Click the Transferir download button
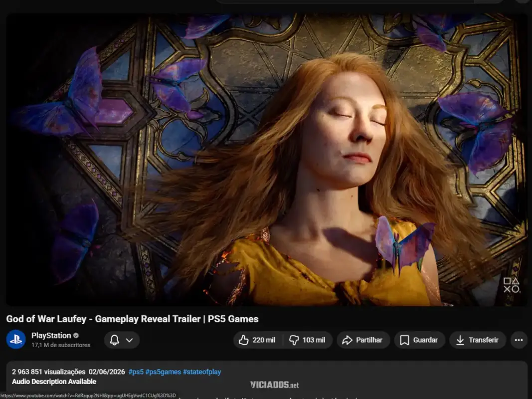Screen dimensions: 532x399 (x=478, y=340)
